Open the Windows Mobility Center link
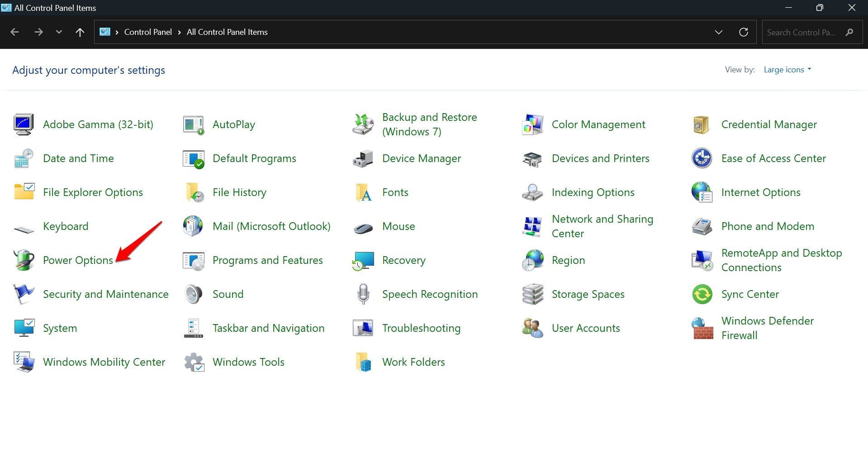 pos(104,362)
